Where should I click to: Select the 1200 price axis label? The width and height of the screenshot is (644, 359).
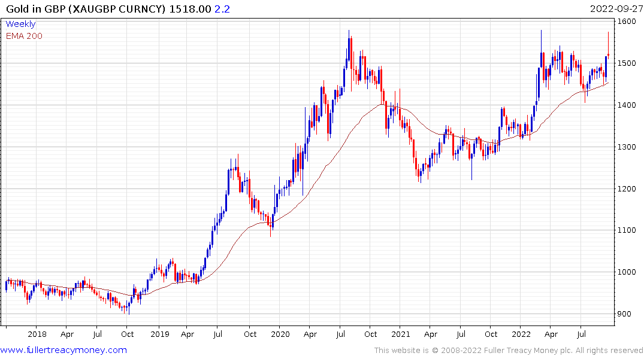pos(627,188)
